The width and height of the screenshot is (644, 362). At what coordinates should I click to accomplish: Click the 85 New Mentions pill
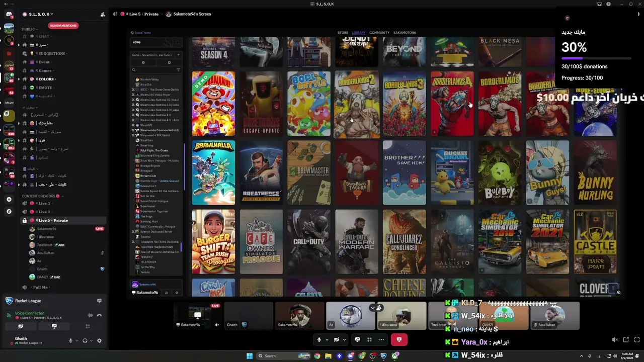63,26
